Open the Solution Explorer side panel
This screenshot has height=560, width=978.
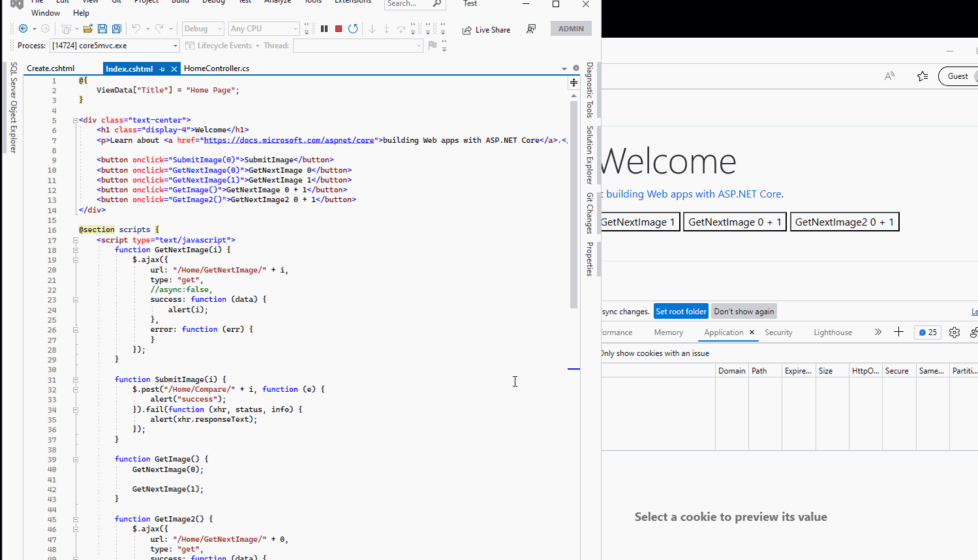[x=589, y=155]
